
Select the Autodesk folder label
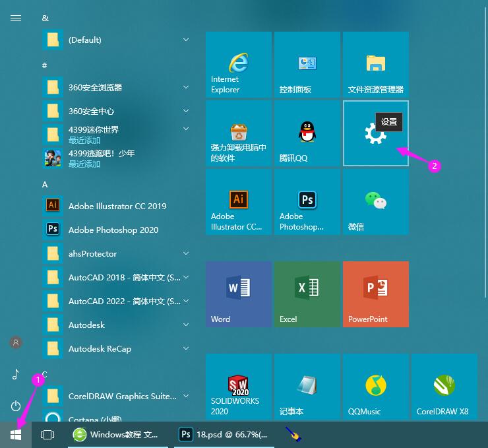[86, 325]
